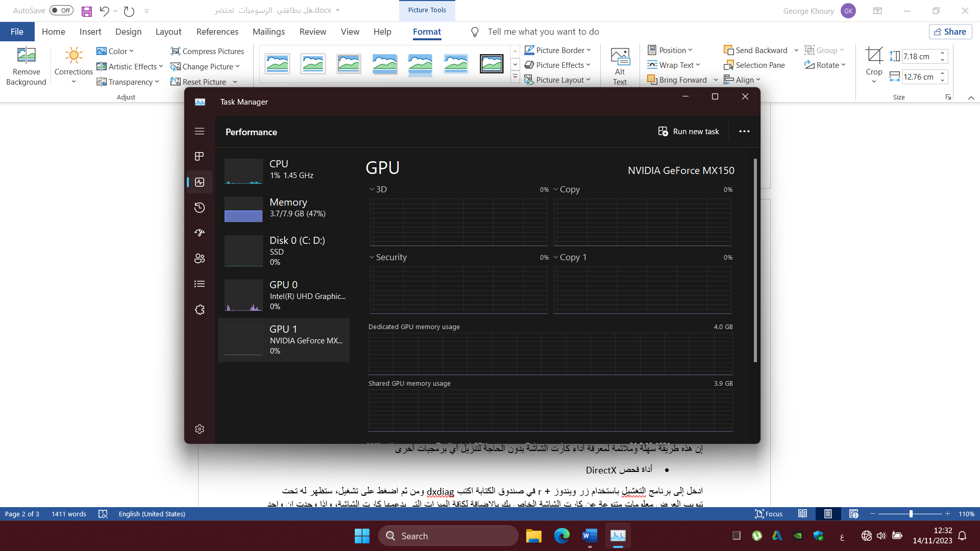Image resolution: width=980 pixels, height=551 pixels.
Task: Click the Share button
Action: point(950,32)
